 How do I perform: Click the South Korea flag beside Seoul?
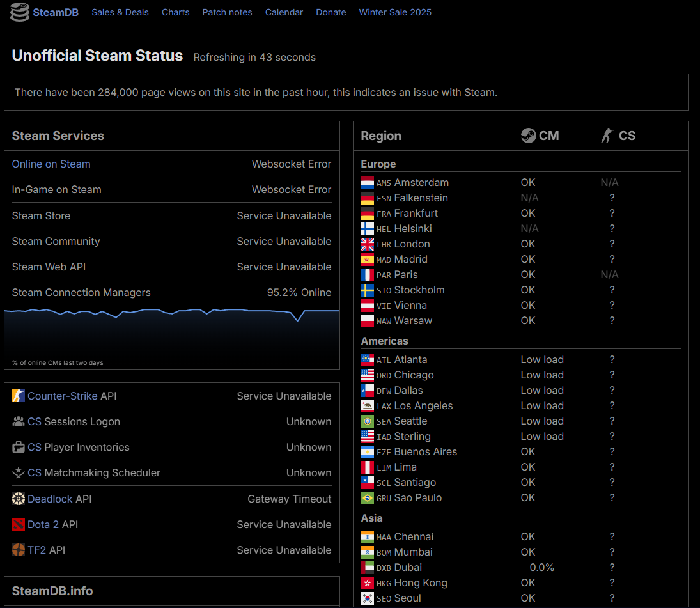click(x=368, y=598)
